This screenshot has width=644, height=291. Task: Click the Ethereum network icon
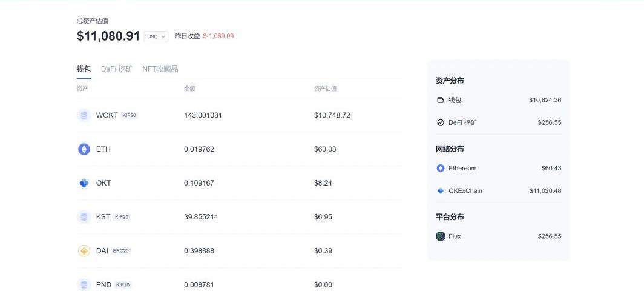tap(441, 168)
